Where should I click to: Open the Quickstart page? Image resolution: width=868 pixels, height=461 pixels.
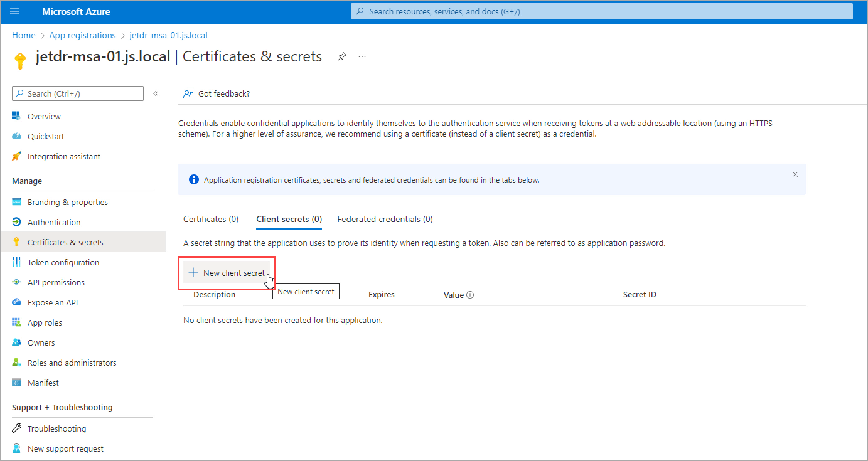46,136
